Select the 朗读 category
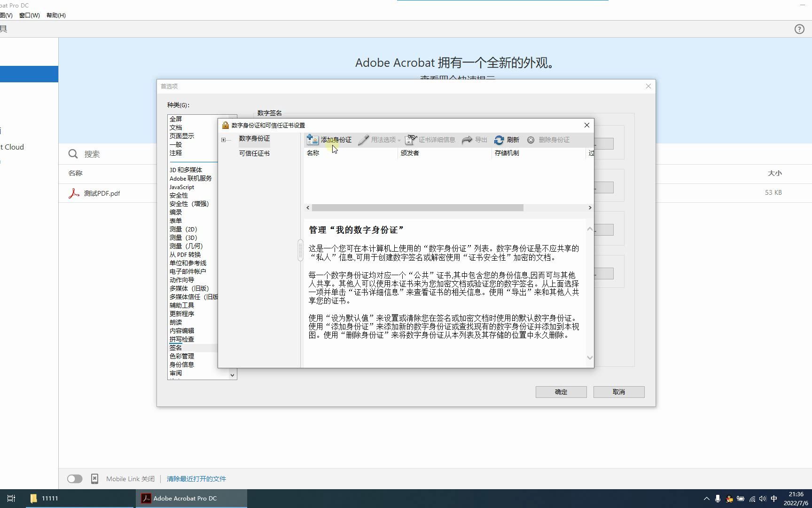812x508 pixels. coord(176,322)
